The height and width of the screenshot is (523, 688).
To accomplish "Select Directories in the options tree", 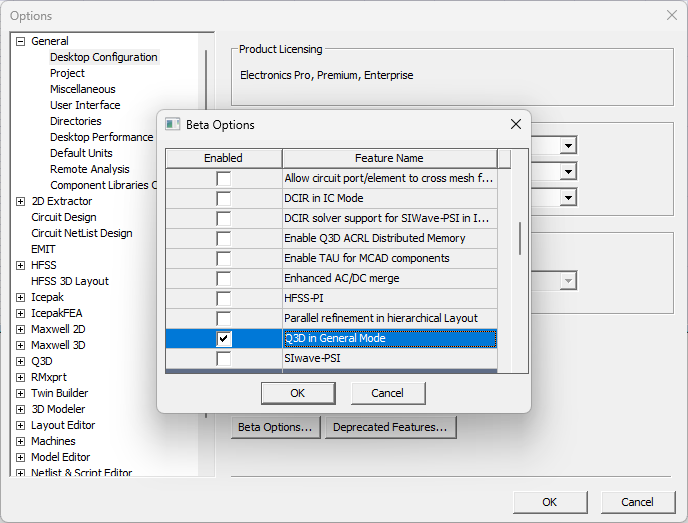I will (x=75, y=122).
